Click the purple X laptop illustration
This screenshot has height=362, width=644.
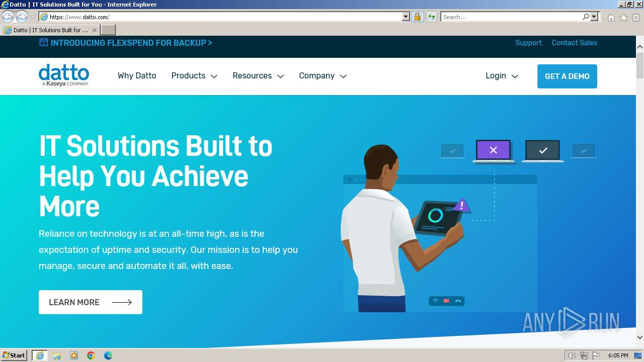click(494, 152)
